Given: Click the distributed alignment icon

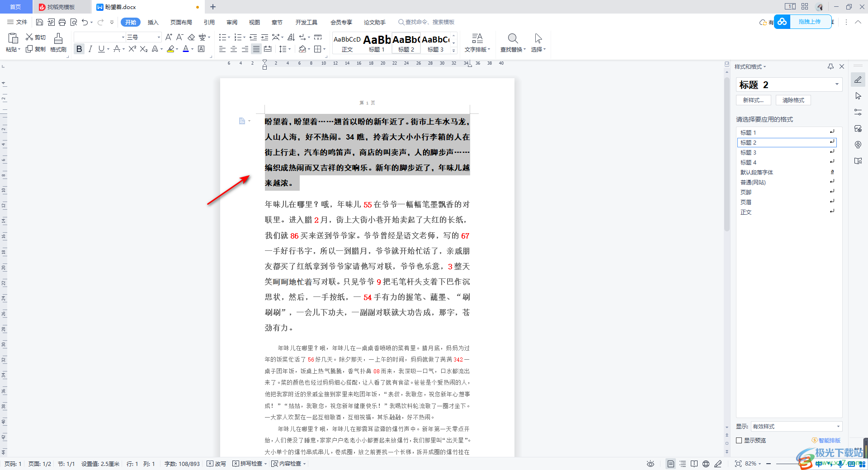Looking at the screenshot, I should coord(268,49).
